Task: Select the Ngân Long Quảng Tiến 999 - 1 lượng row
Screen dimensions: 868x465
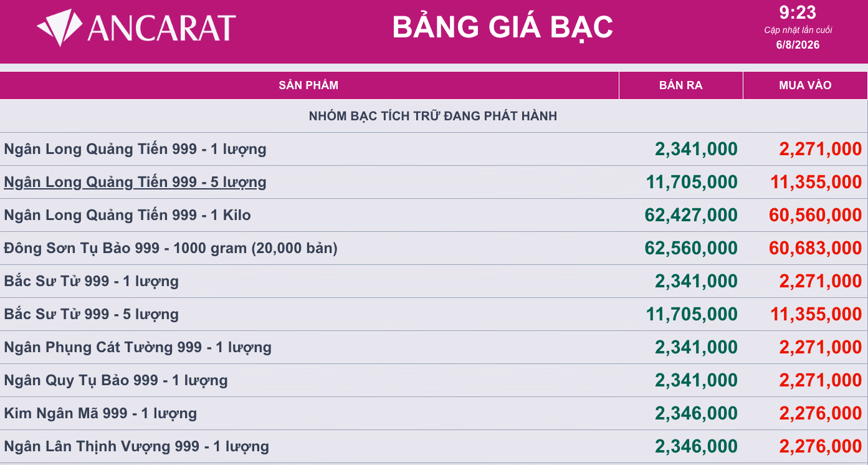Action: [x=434, y=149]
